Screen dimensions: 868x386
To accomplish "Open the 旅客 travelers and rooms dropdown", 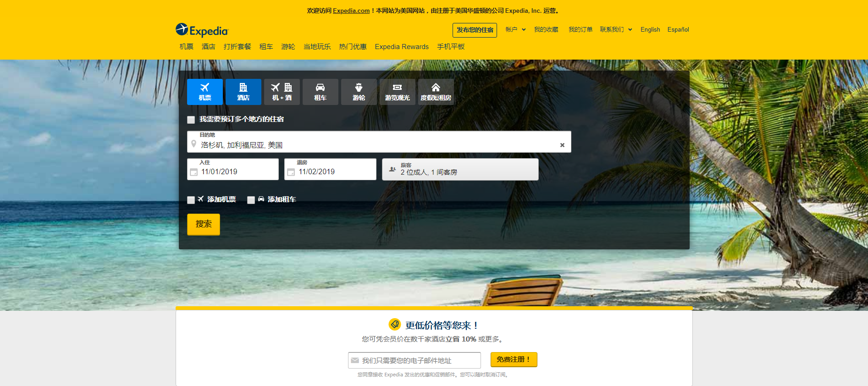I will tap(460, 169).
